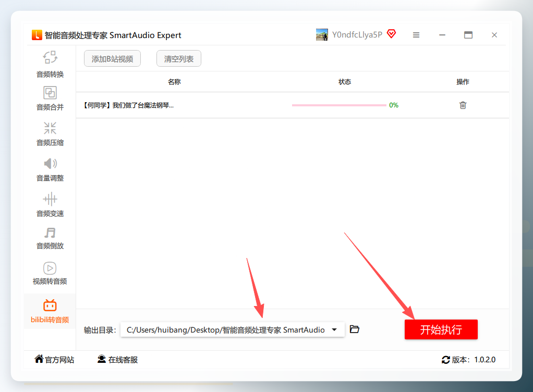Open the 视频转音频 video to audio tool
Image resolution: width=533 pixels, height=392 pixels.
(50, 273)
